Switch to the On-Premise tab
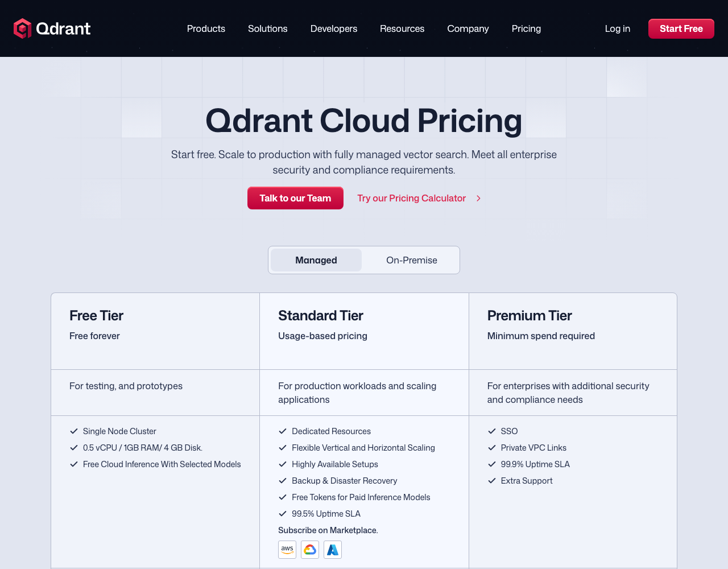This screenshot has height=569, width=728. (x=412, y=260)
